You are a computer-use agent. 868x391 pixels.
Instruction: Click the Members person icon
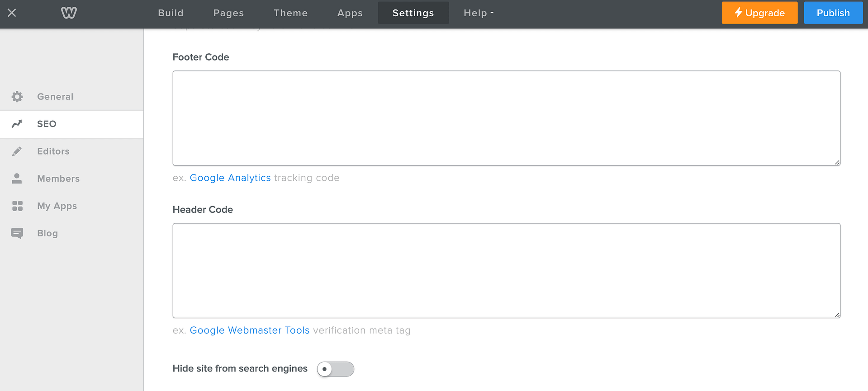17,179
